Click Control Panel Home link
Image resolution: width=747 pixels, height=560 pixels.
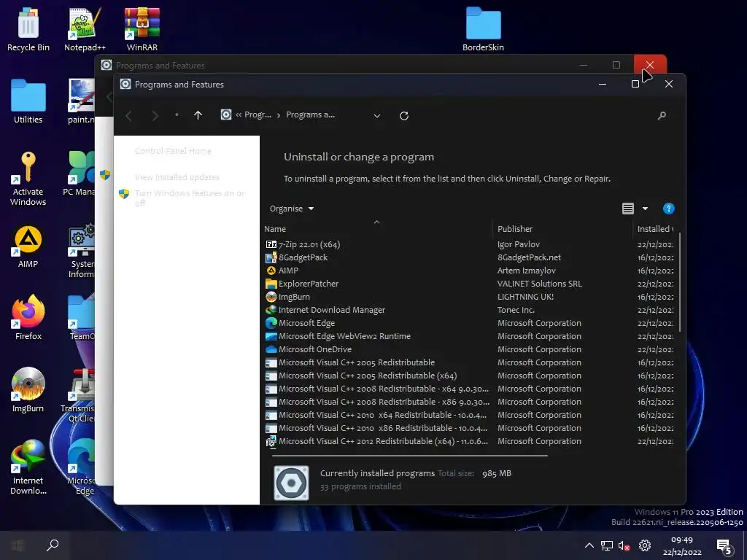pyautogui.click(x=173, y=151)
